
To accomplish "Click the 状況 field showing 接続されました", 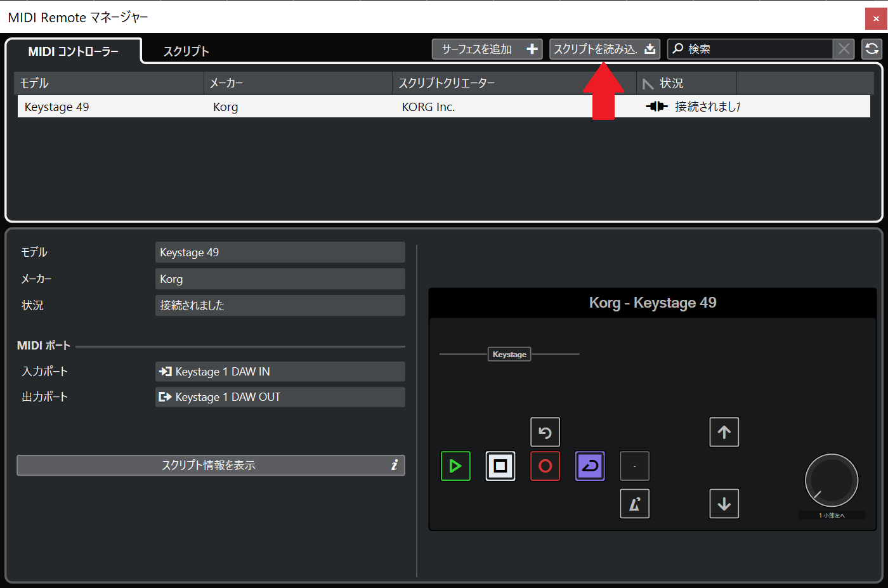I will 280,306.
